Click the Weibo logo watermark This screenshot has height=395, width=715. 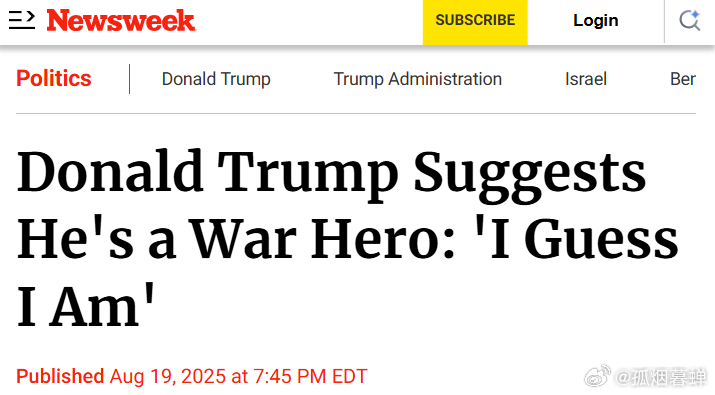(597, 375)
